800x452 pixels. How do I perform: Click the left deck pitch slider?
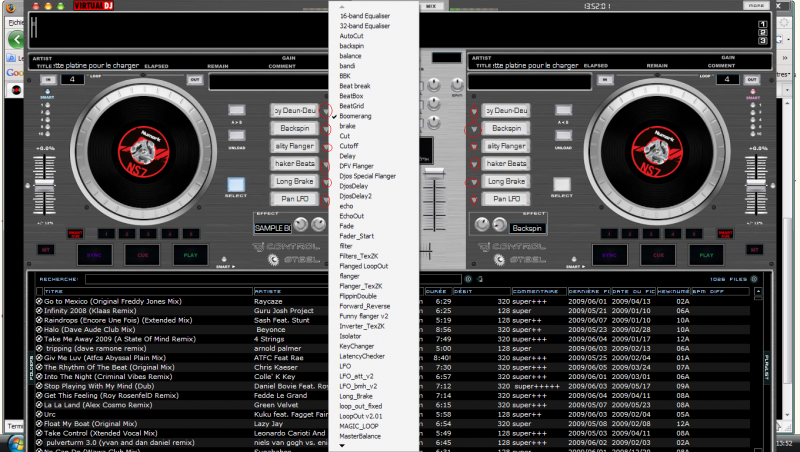click(x=46, y=186)
